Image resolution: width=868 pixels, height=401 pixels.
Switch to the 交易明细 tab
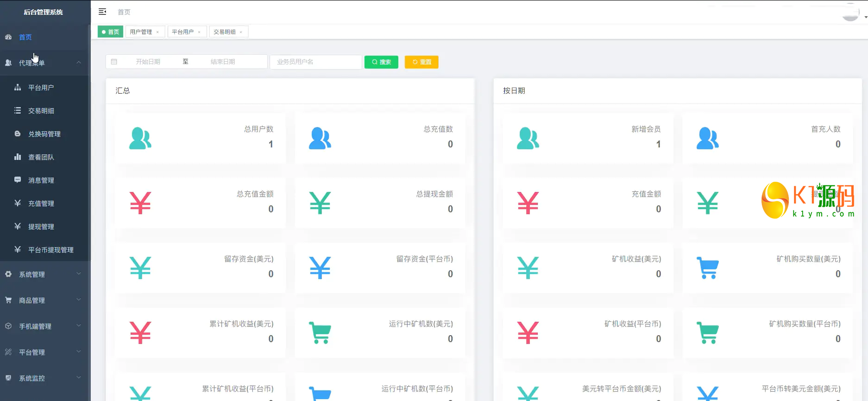click(225, 32)
